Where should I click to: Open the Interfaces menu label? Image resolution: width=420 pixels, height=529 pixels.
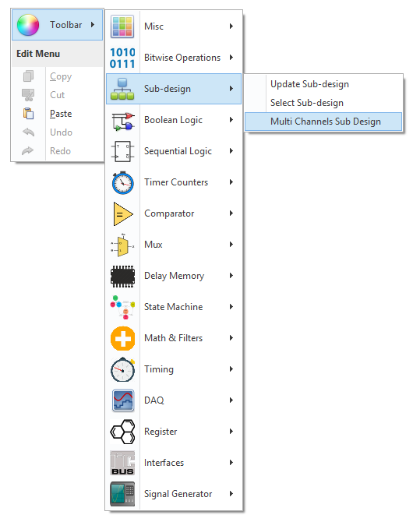164,463
